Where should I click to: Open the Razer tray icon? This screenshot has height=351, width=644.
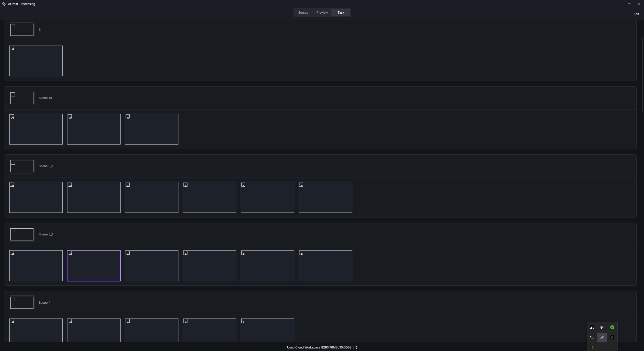point(612,327)
